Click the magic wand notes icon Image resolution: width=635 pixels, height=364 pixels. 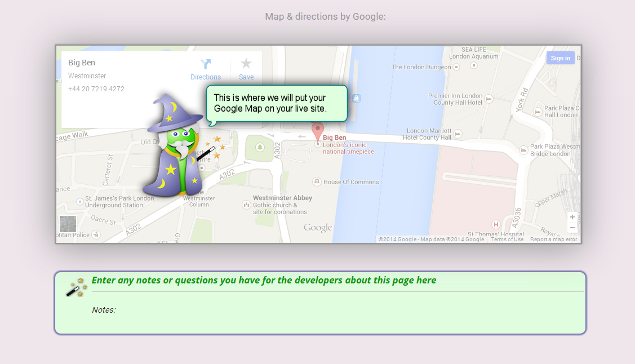76,287
